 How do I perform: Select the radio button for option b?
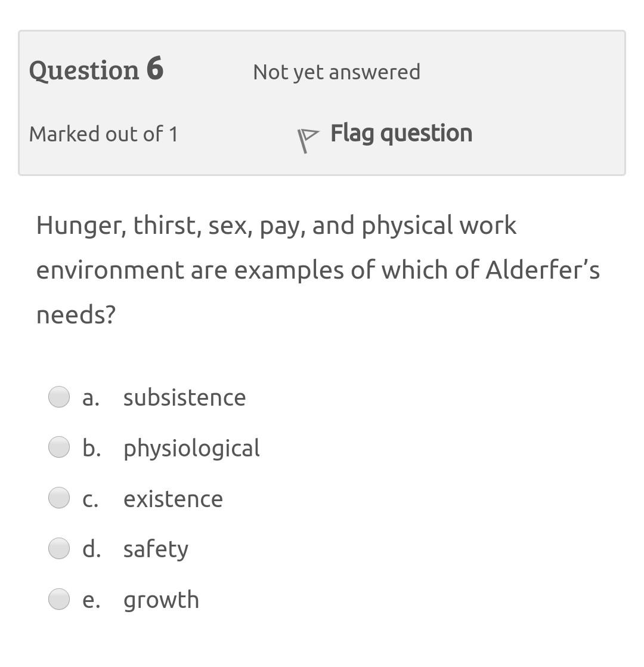click(x=58, y=446)
